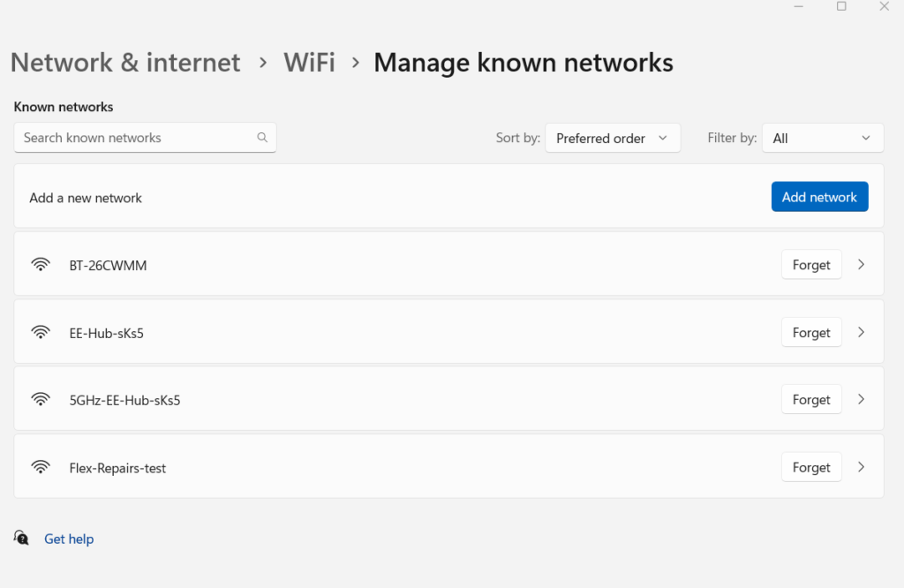The width and height of the screenshot is (904, 588).
Task: Click inside the Search known networks field
Action: coord(132,138)
